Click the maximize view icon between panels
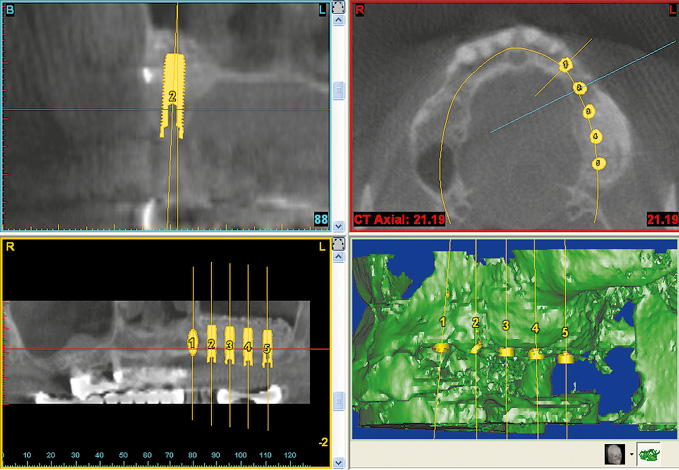Image resolution: width=679 pixels, height=470 pixels. (x=338, y=8)
